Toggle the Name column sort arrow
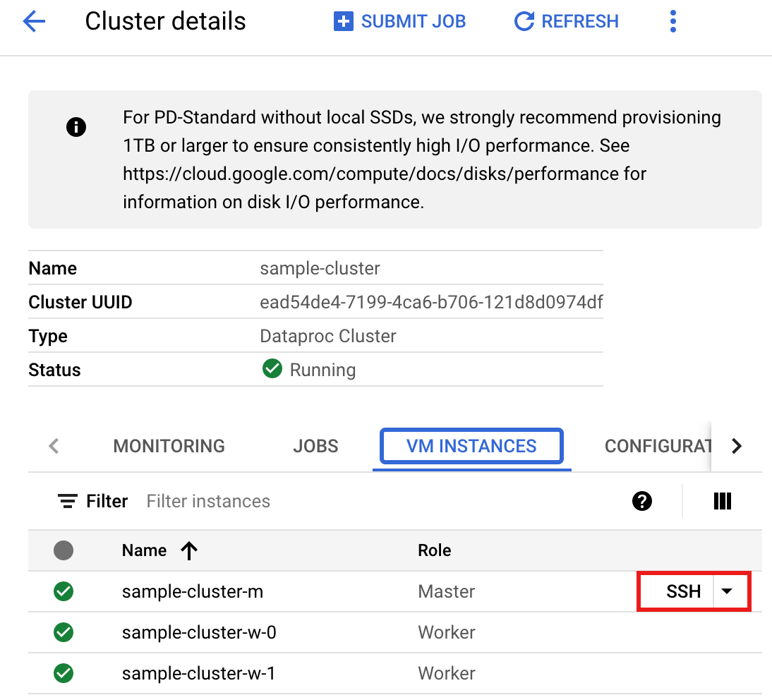This screenshot has height=700, width=772. 189,550
